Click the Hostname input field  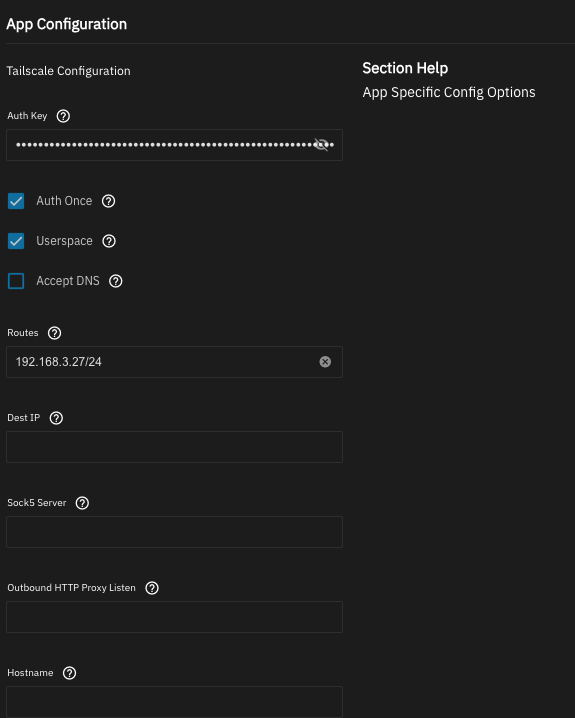[x=174, y=702]
